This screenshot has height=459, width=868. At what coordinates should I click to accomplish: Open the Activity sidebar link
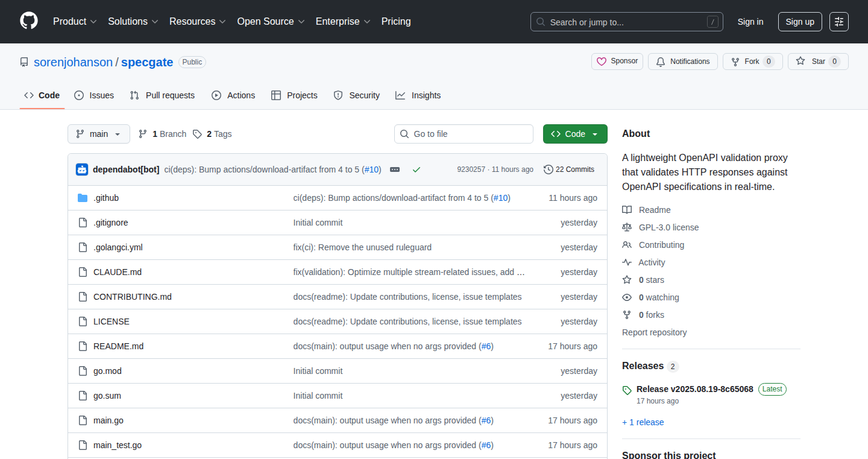tap(644, 262)
